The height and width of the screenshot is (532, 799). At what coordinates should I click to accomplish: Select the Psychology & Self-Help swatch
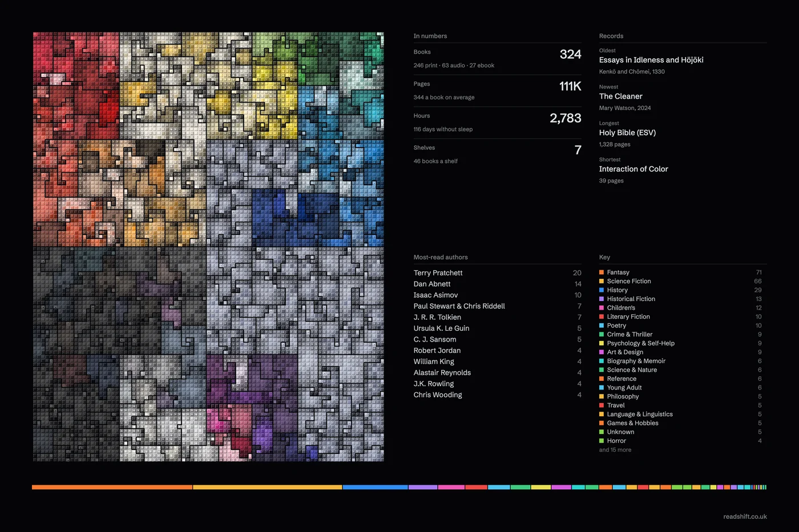pyautogui.click(x=602, y=343)
